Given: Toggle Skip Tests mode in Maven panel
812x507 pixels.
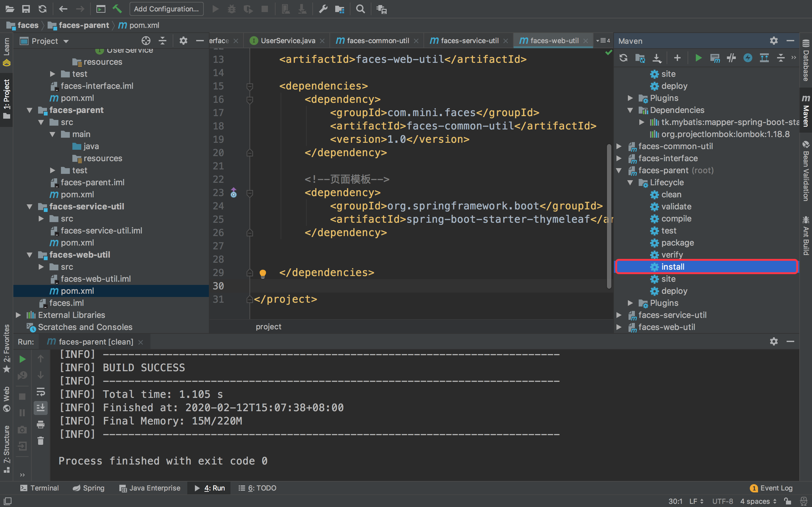Looking at the screenshot, I should [x=731, y=58].
